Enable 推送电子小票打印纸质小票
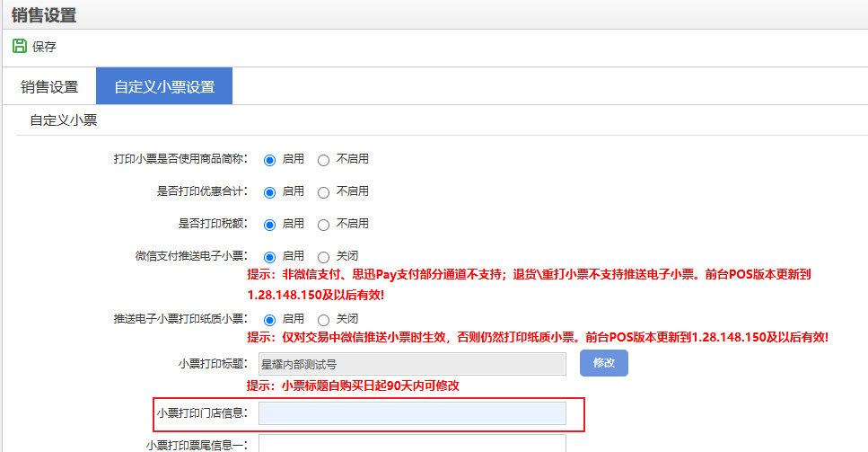The image size is (868, 452). [x=269, y=320]
